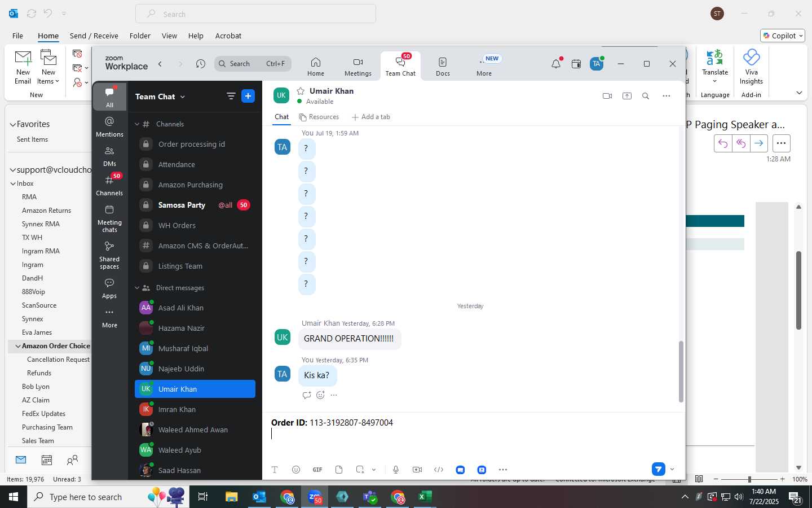This screenshot has width=812, height=508.
Task: Open the Samosa Party channel
Action: [x=195, y=205]
